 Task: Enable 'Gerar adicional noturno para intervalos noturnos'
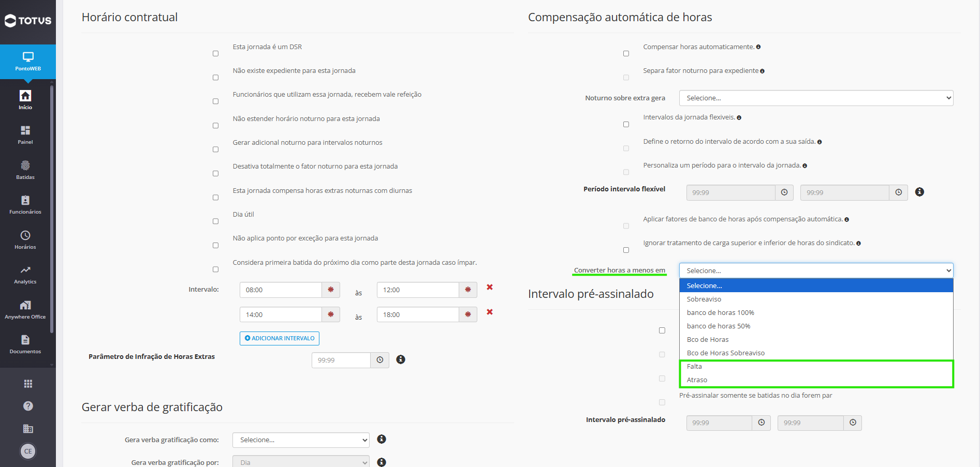point(216,149)
